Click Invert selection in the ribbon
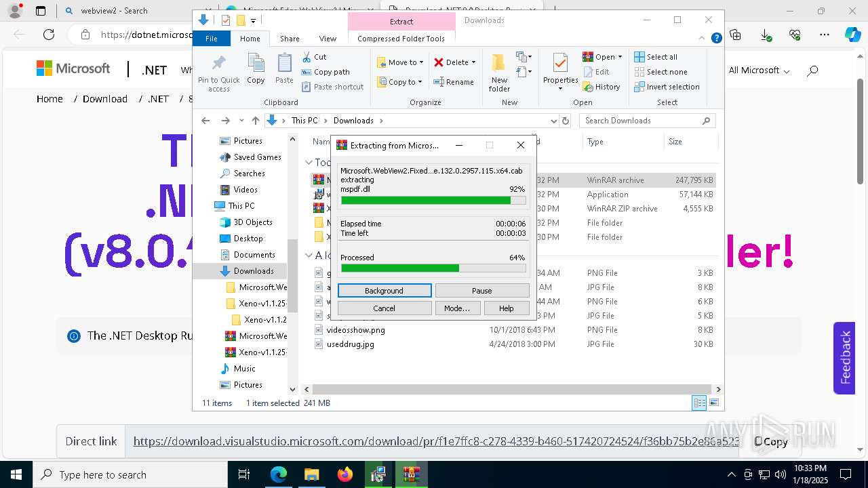 [667, 87]
